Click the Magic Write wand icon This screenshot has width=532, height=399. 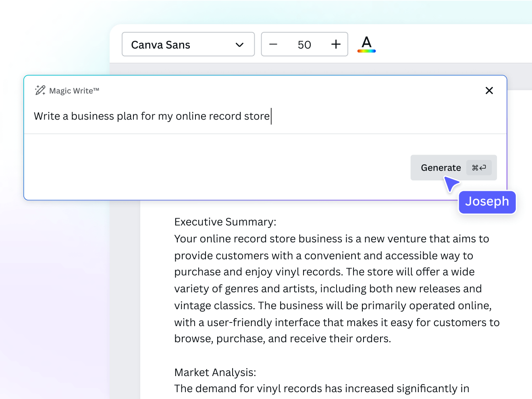click(x=40, y=90)
